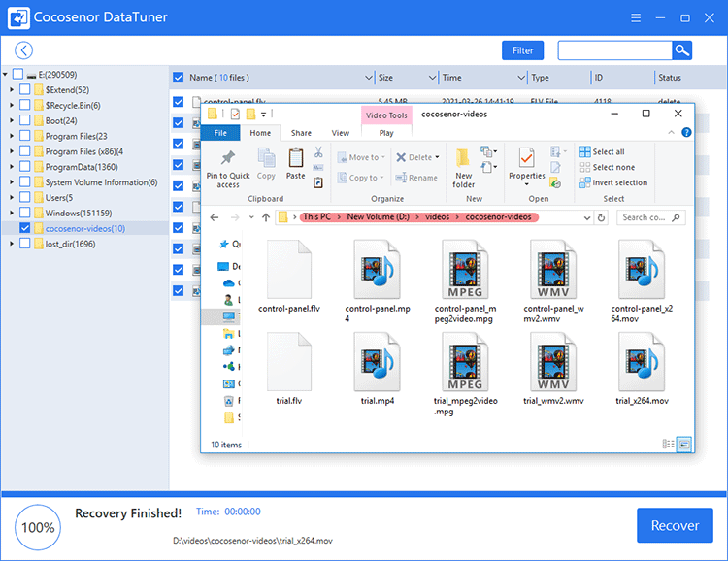Image resolution: width=728 pixels, height=561 pixels.
Task: Check the Boot(24) folder checkbox
Action: click(25, 119)
